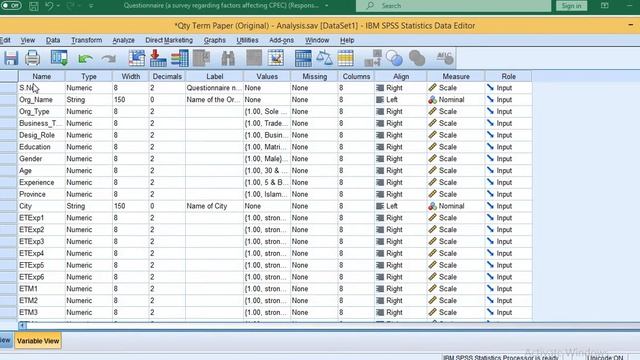Open the Data menu
640x360 pixels.
tap(53, 40)
